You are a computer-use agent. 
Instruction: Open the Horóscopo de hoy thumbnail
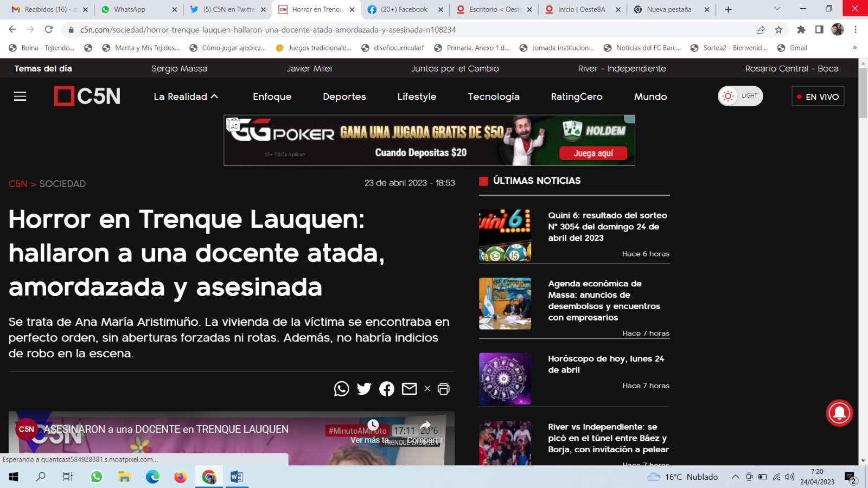pos(505,378)
